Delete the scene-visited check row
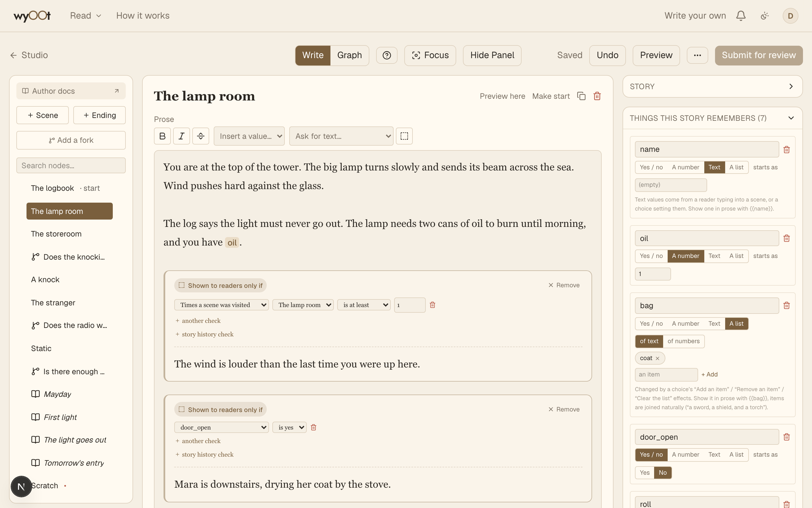812x508 pixels. click(433, 305)
